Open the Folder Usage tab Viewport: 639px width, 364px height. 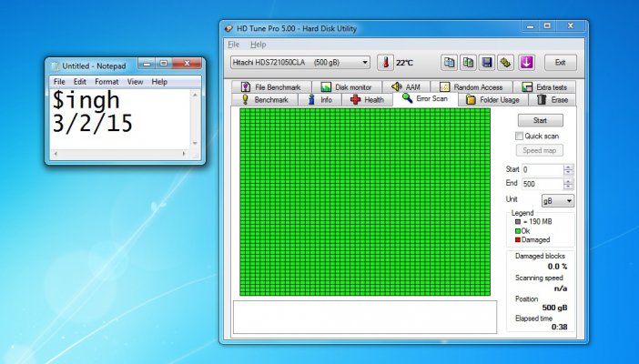click(492, 99)
